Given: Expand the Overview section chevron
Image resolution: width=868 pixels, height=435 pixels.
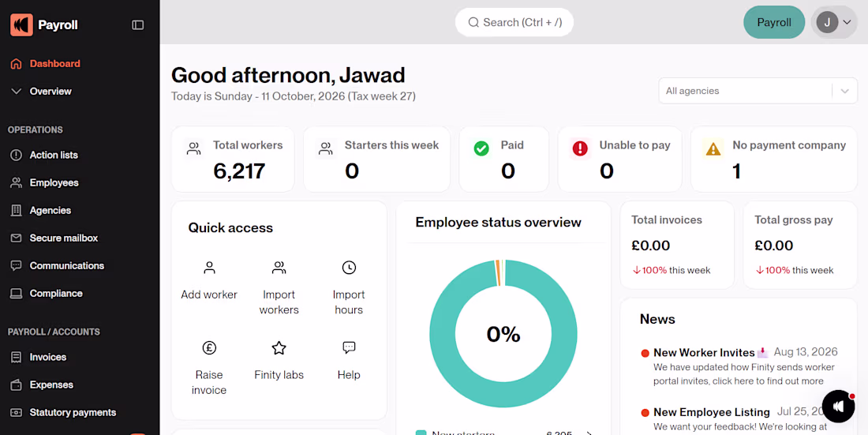Looking at the screenshot, I should tap(17, 92).
